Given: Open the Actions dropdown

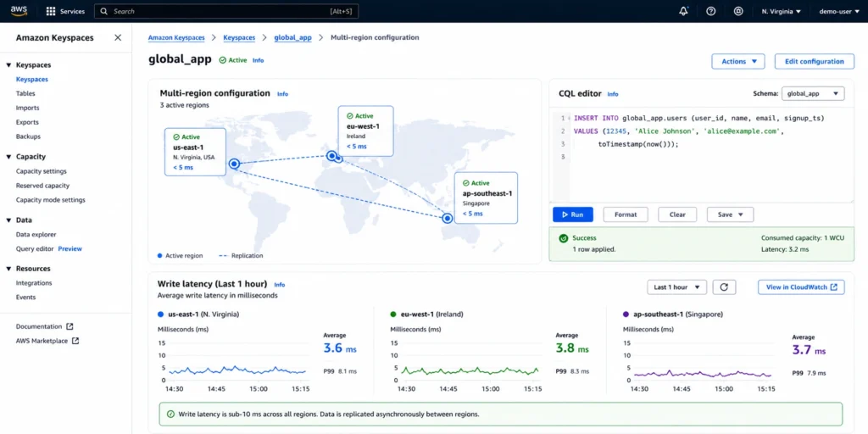Looking at the screenshot, I should pos(738,61).
